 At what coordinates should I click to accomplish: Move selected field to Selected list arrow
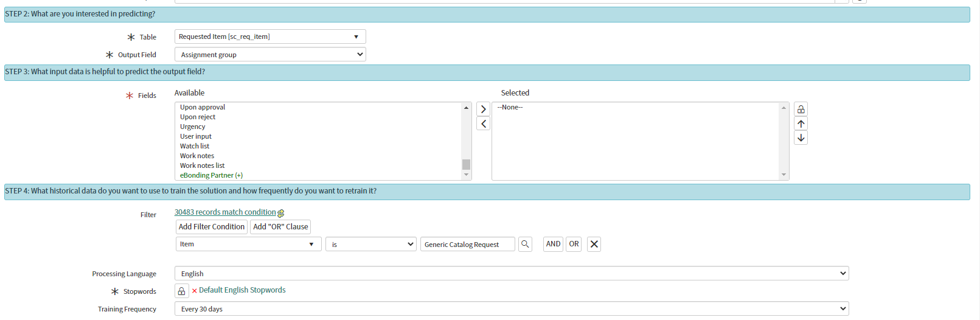click(483, 110)
